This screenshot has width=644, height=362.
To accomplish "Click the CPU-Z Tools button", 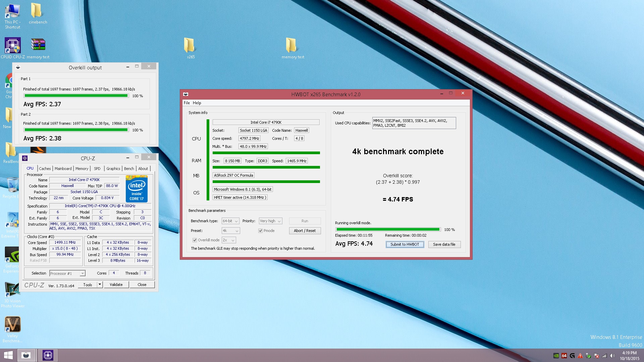I will click(x=88, y=285).
